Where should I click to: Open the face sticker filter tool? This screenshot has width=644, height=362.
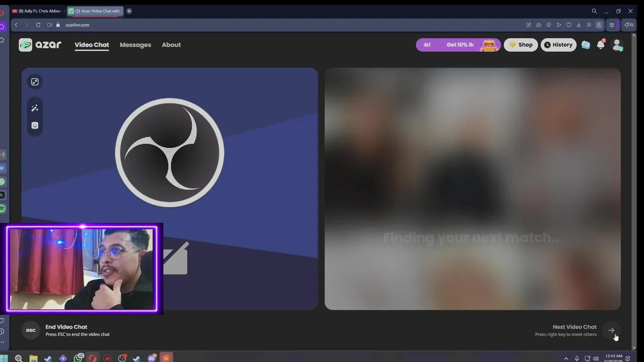click(35, 125)
